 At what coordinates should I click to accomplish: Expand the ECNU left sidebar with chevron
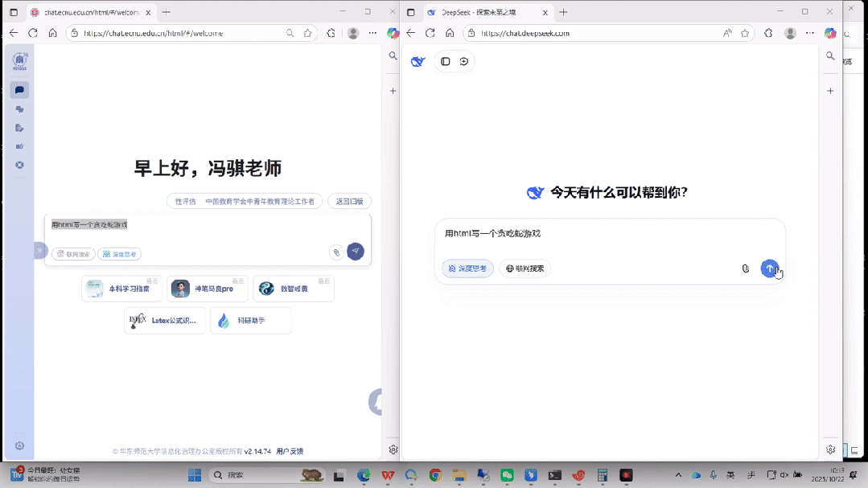point(39,251)
